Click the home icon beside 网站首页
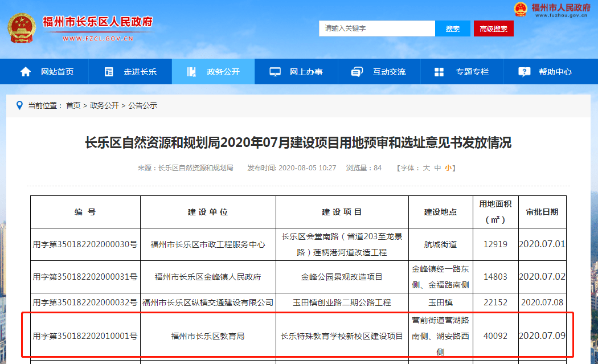 click(26, 72)
